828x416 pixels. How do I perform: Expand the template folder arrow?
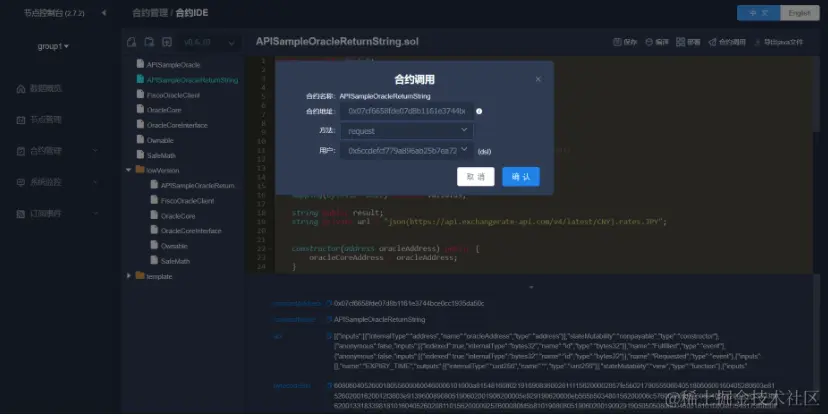[x=128, y=276]
